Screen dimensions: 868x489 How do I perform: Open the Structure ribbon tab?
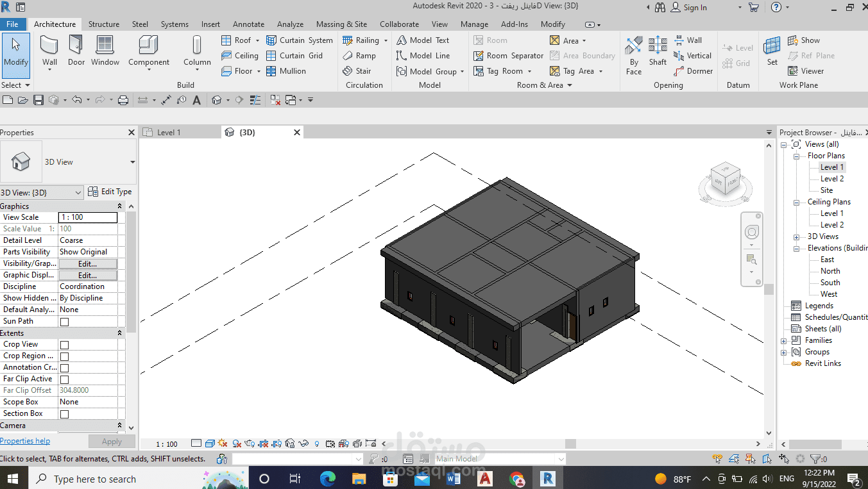click(x=104, y=24)
